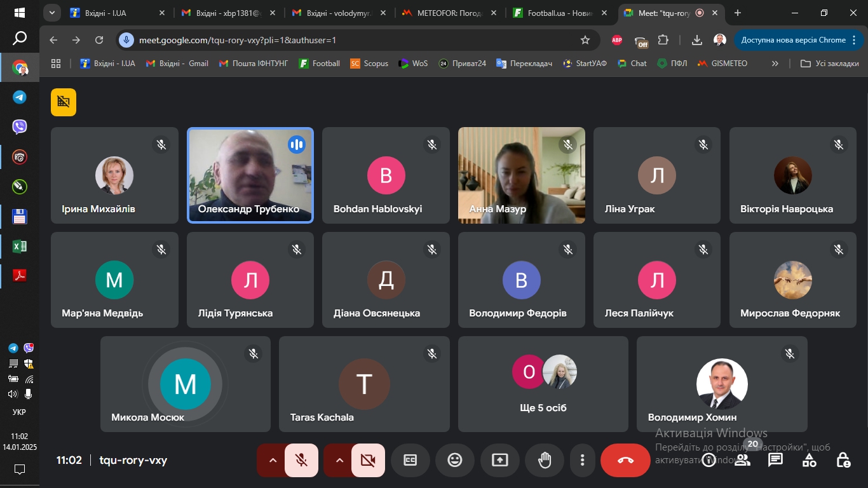Open the activities shapes icon
Screen dimensions: 868x488
point(809,460)
